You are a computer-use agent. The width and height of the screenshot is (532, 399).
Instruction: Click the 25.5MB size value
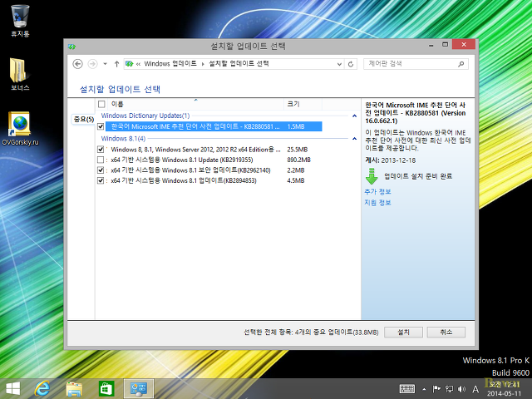tap(298, 150)
